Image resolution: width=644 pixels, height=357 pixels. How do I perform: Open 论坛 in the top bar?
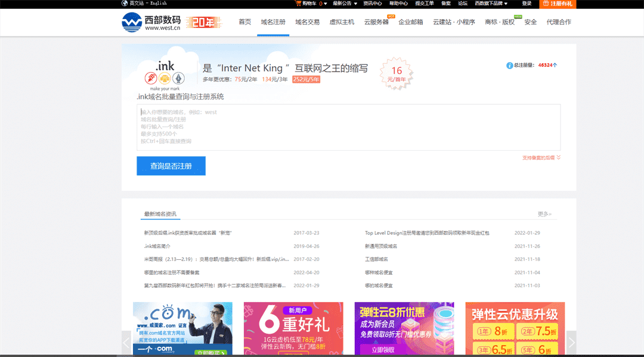click(463, 4)
